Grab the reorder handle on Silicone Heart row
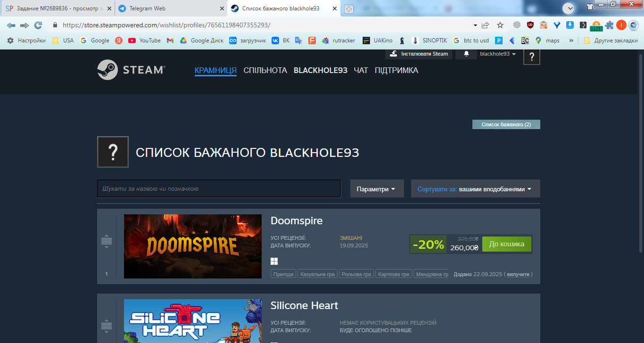This screenshot has width=644, height=343. (x=107, y=326)
